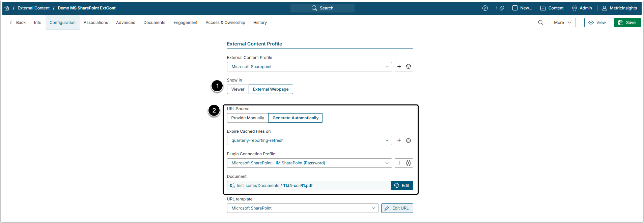
Task: Add a new Expire Cached Files schedule
Action: [x=399, y=140]
